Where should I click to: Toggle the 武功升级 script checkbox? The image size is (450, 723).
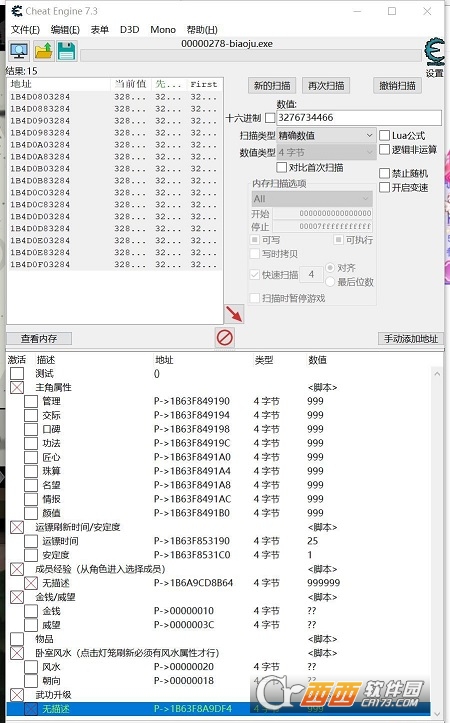click(x=17, y=695)
